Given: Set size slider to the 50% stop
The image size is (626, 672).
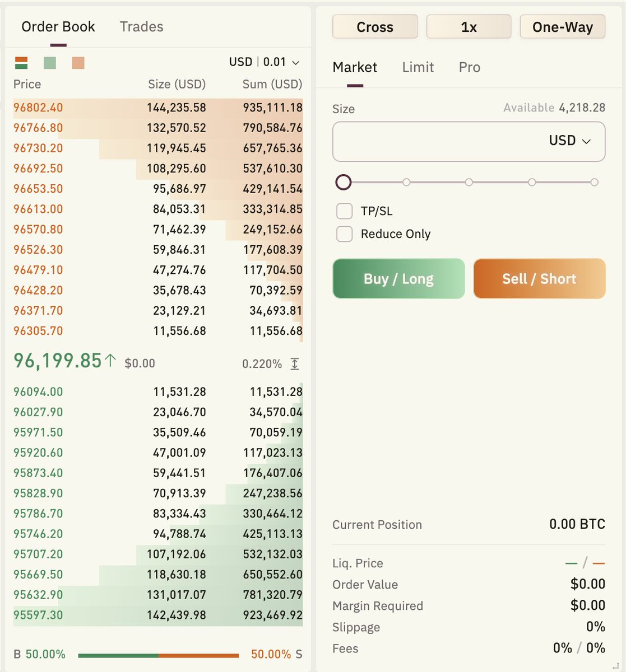Looking at the screenshot, I should point(469,182).
